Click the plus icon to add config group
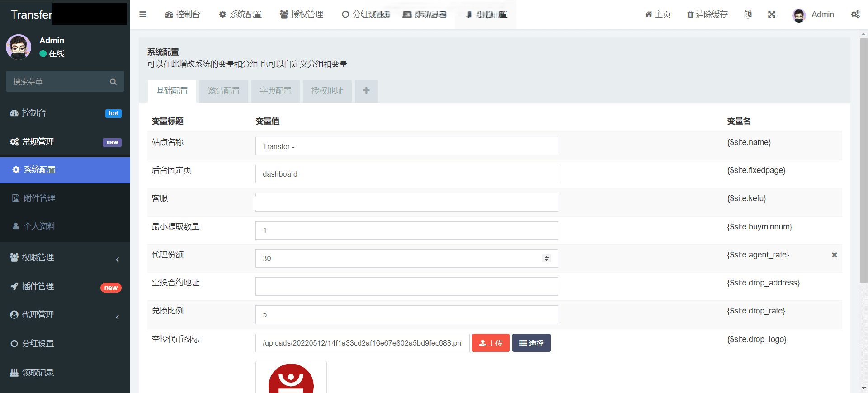868x393 pixels. pyautogui.click(x=366, y=91)
